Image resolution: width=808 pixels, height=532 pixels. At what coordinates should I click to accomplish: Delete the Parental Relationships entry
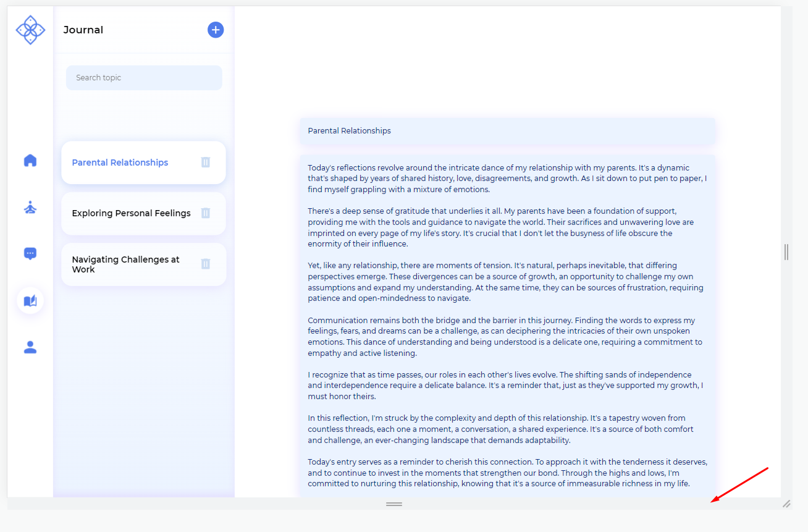coord(206,162)
